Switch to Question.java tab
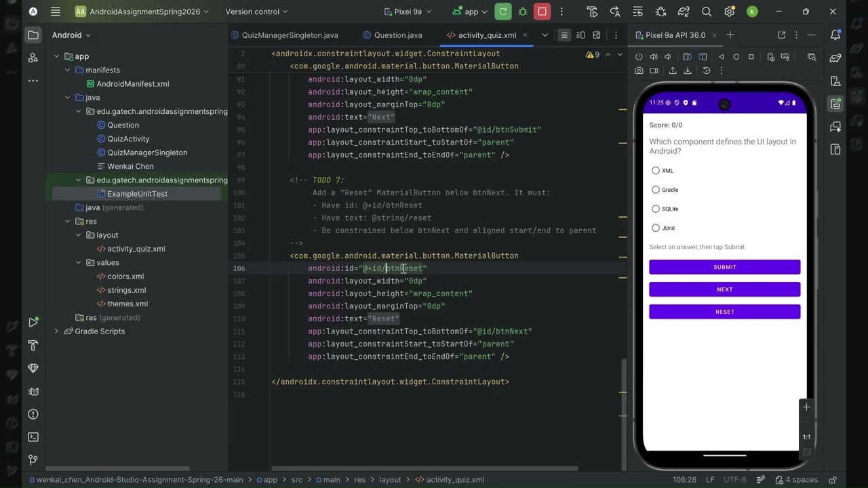 point(393,35)
